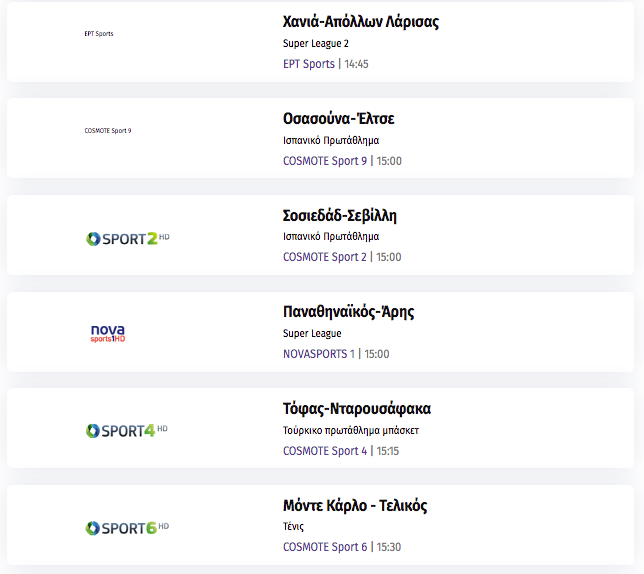Click the small COSMOTE Sport 9 logo placeholder

tap(108, 131)
